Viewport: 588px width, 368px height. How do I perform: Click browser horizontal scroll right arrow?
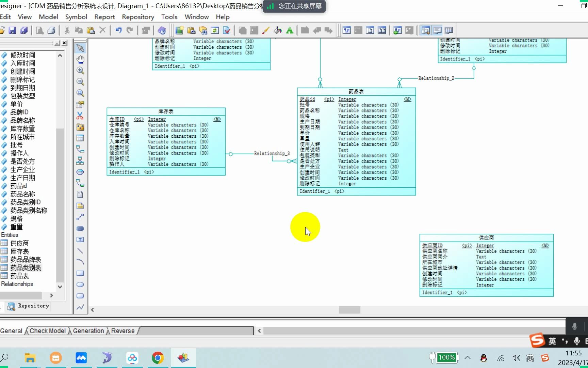tap(51, 295)
